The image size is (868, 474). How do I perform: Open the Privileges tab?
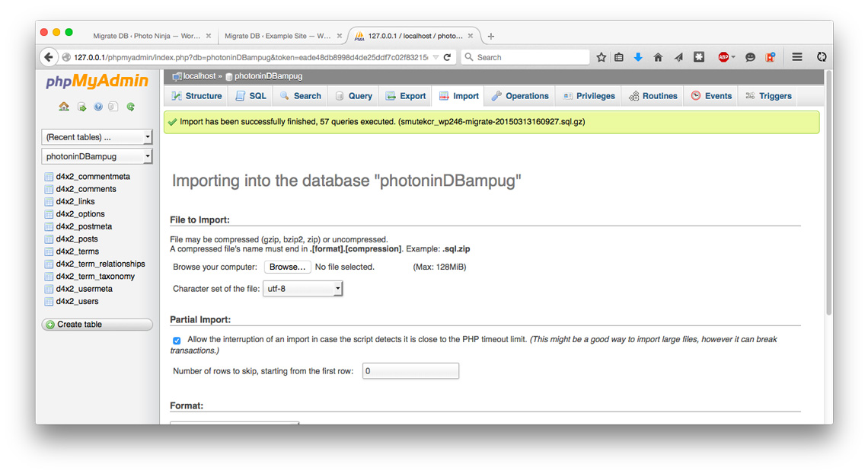click(589, 96)
